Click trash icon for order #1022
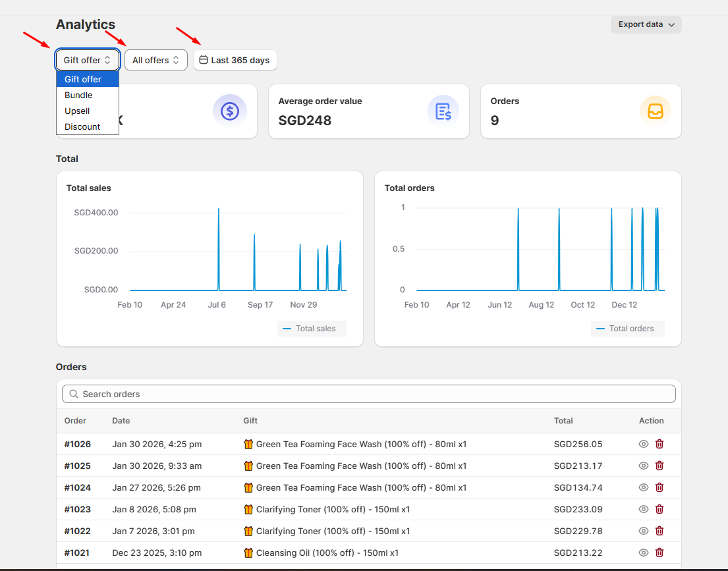 pyautogui.click(x=659, y=531)
